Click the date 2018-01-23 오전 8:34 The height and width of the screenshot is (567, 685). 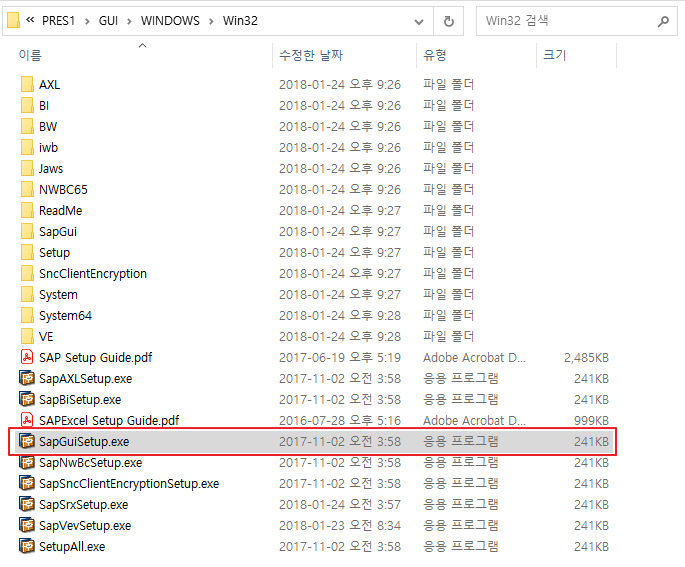(340, 526)
